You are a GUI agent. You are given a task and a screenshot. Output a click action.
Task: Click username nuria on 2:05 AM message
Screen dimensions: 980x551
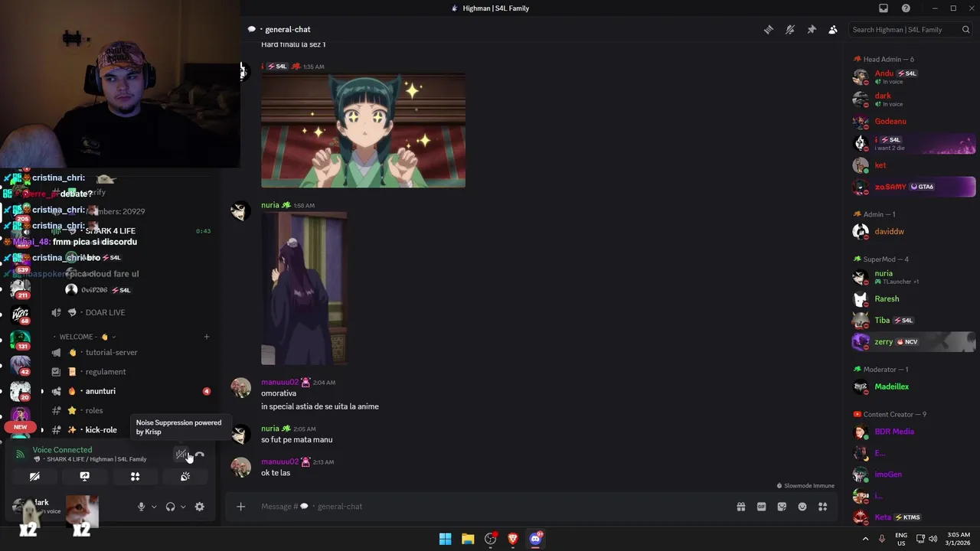point(270,429)
